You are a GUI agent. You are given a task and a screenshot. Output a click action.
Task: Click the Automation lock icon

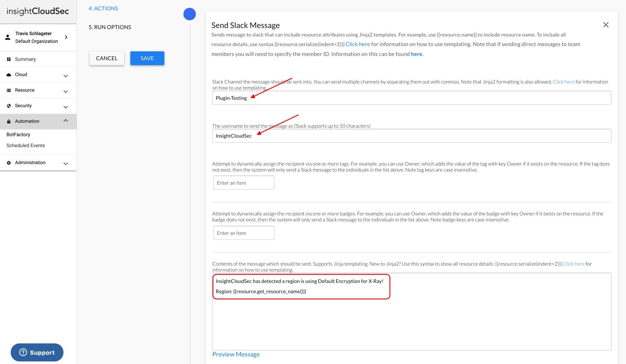(9, 121)
